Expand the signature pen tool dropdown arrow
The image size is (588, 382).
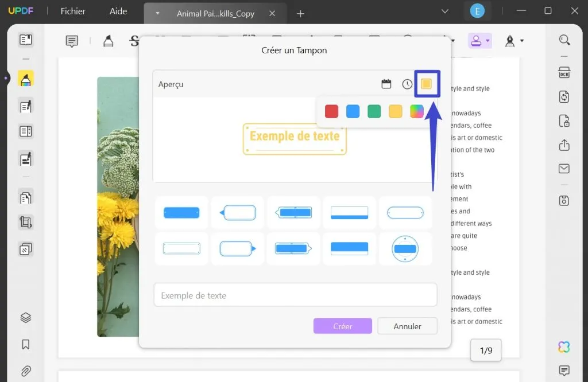point(522,41)
